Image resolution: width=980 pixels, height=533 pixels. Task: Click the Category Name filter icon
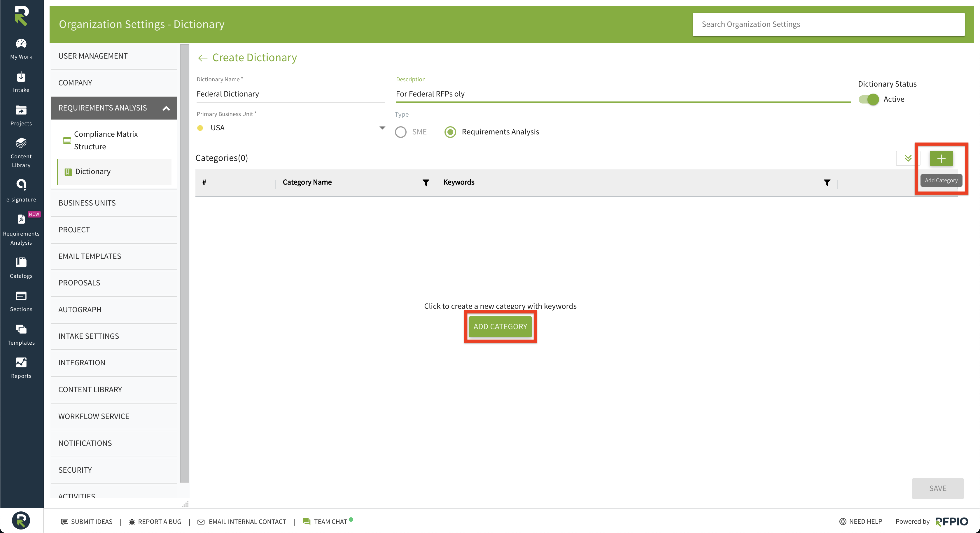point(426,183)
